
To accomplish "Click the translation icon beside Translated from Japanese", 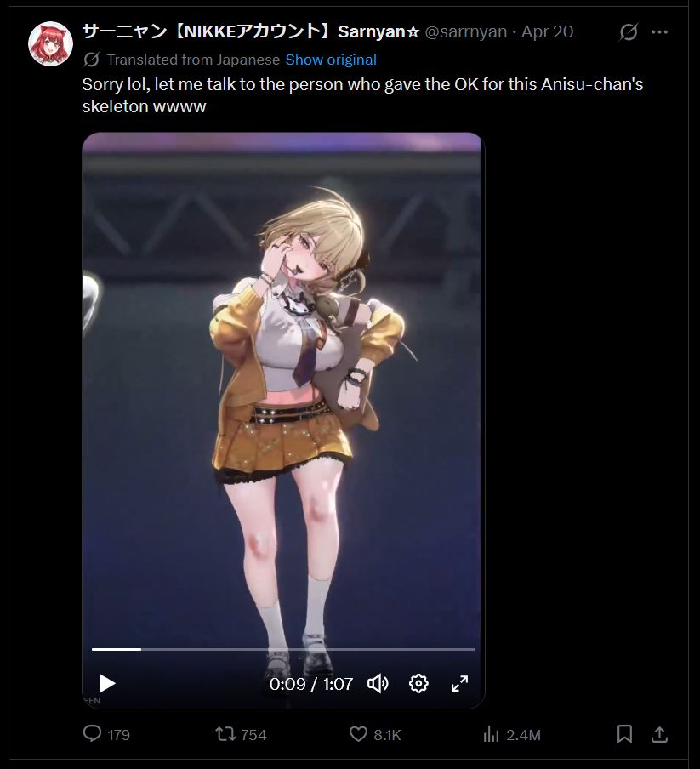I will coord(91,60).
